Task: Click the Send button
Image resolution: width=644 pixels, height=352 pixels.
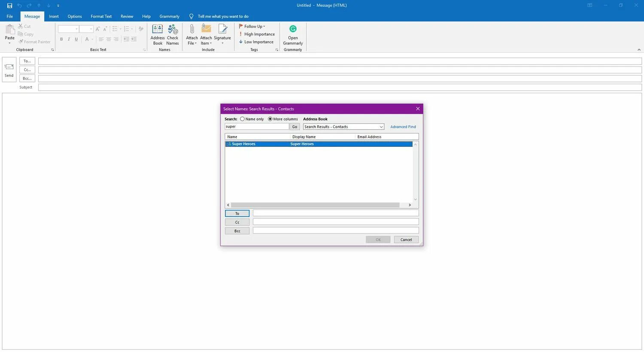Action: [9, 70]
